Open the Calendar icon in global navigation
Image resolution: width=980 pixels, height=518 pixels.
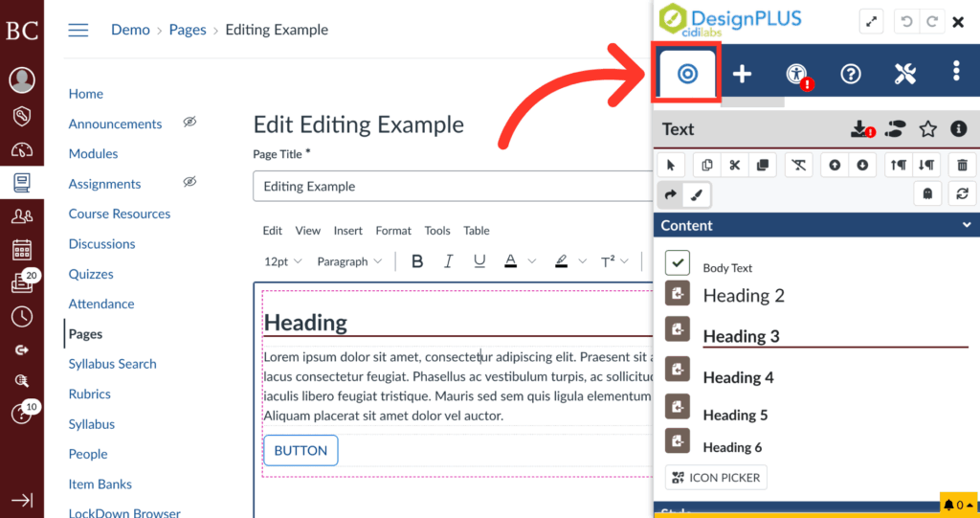(22, 250)
